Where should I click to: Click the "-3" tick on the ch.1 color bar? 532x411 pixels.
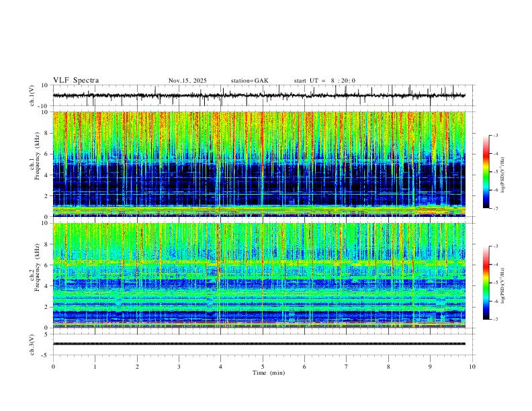pos(495,136)
